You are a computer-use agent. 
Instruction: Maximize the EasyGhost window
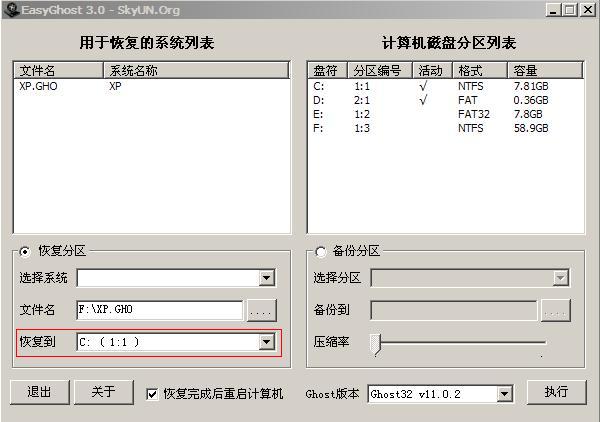(x=570, y=10)
